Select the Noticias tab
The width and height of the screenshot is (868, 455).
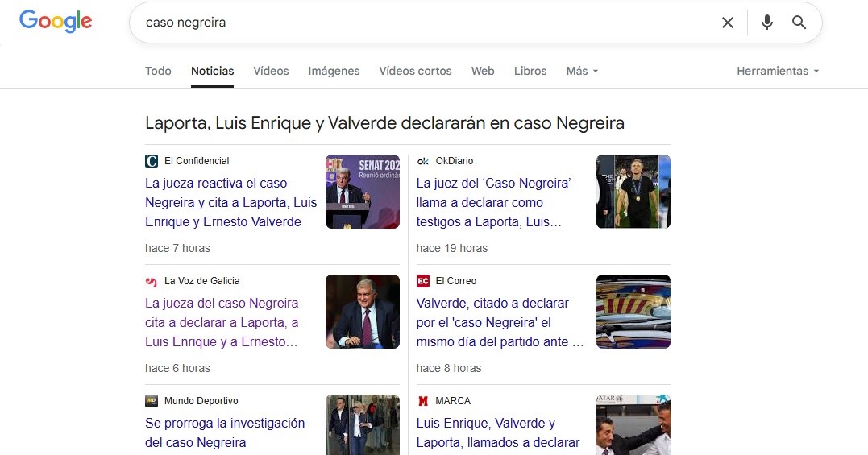tap(213, 71)
